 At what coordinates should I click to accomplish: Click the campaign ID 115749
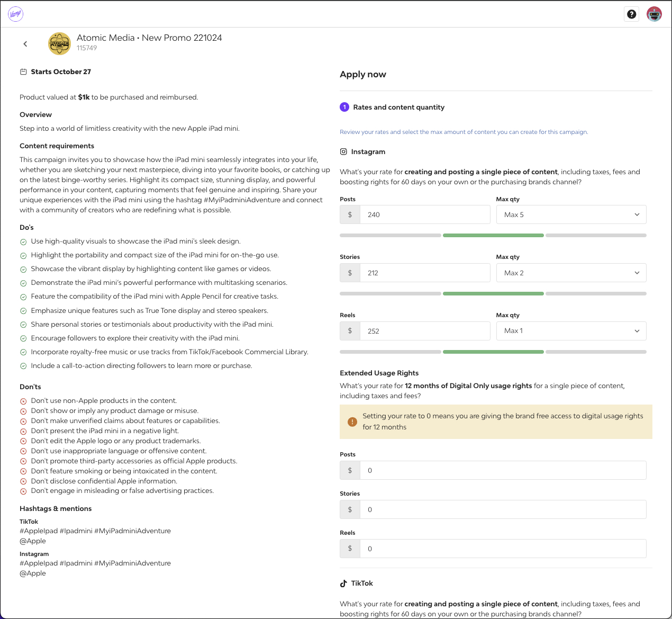point(87,48)
